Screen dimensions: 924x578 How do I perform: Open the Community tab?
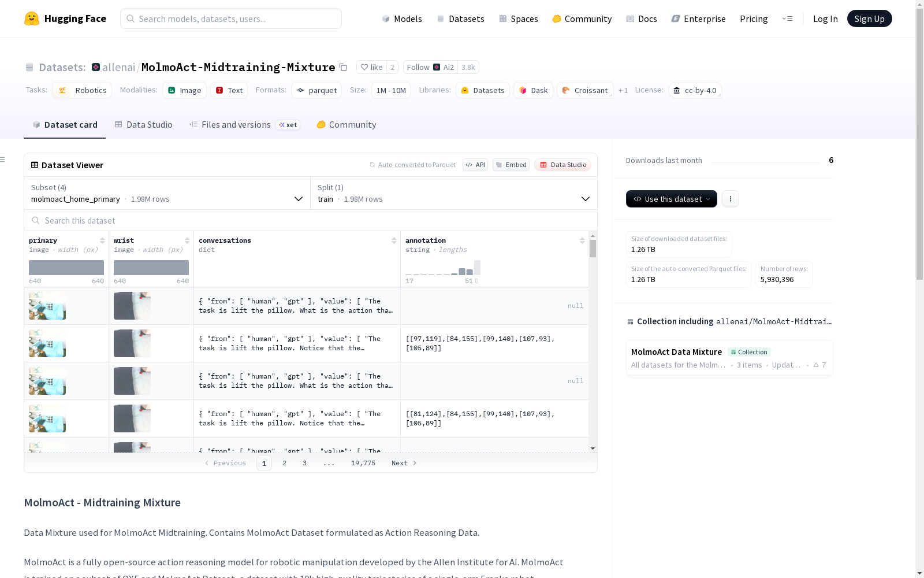tap(346, 125)
